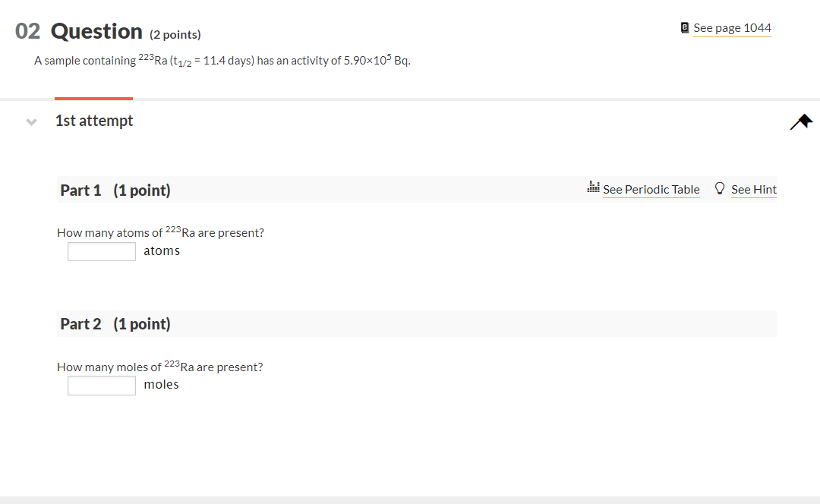Open the See page 1044 link
This screenshot has height=504, width=820.
[x=732, y=27]
